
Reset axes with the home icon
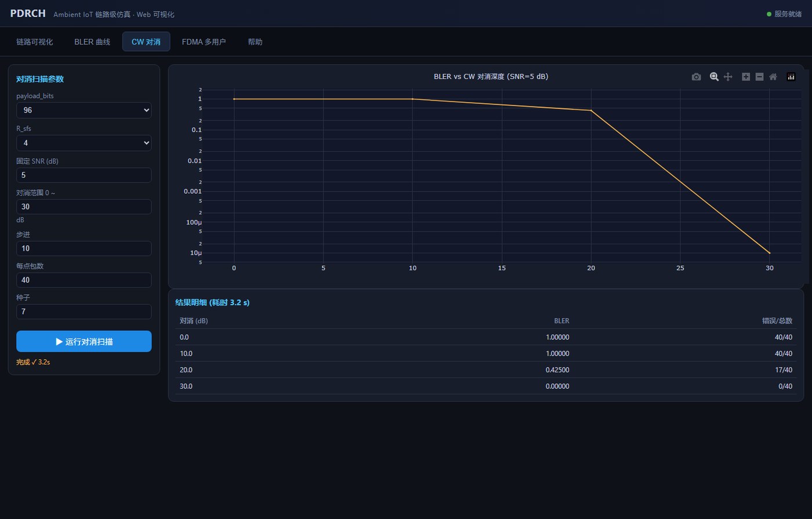[773, 77]
